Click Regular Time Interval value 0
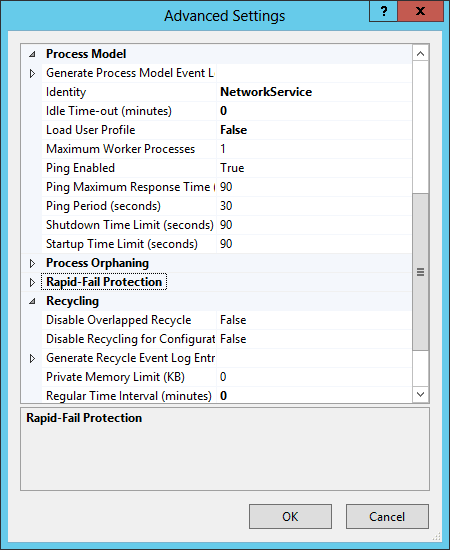This screenshot has width=450, height=550. tap(223, 396)
